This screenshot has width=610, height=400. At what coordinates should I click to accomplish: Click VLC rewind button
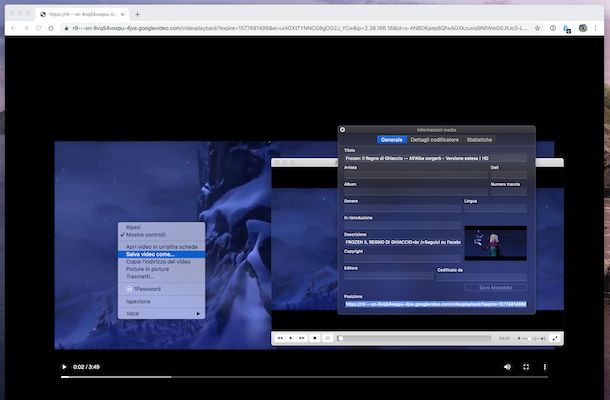280,338
